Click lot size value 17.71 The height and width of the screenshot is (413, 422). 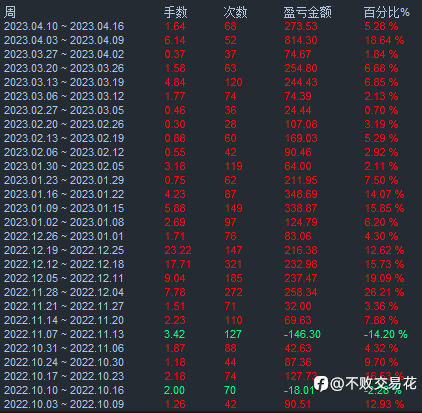[x=178, y=264]
